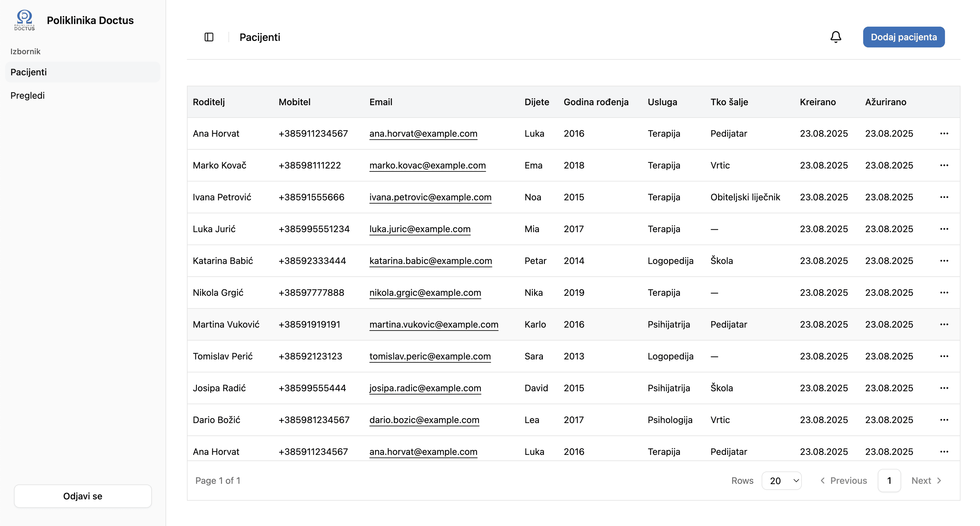Open actions menu for Marko Kovač row

click(x=944, y=165)
